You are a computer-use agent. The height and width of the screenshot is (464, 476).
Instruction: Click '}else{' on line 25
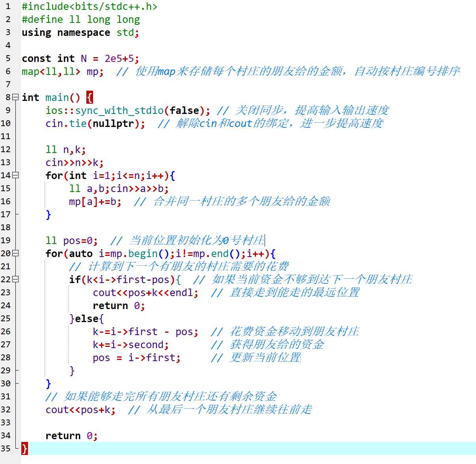point(87,319)
